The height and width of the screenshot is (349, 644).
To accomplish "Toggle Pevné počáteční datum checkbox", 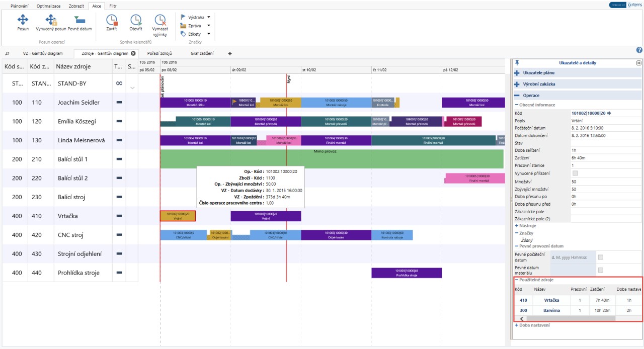I will click(x=600, y=257).
